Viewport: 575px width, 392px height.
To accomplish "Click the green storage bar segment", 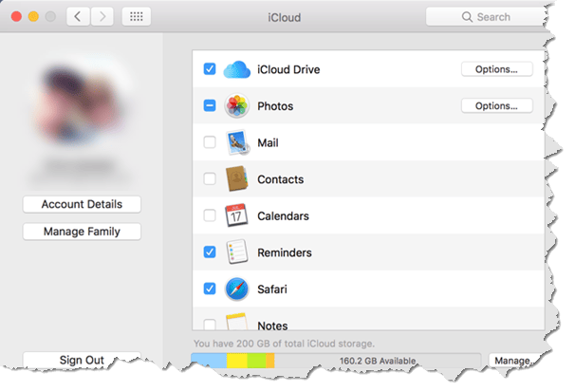I will 257,361.
